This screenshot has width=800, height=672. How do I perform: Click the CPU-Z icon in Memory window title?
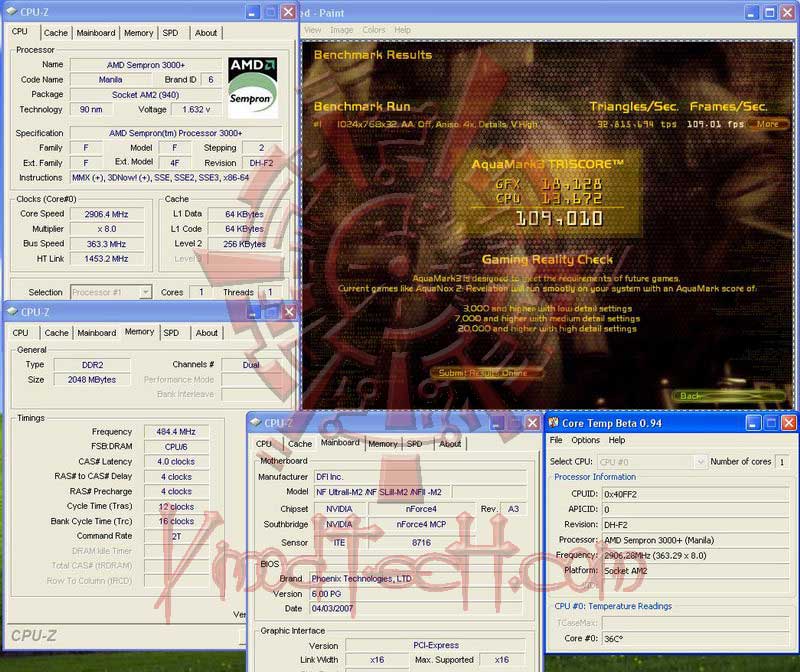coord(12,312)
